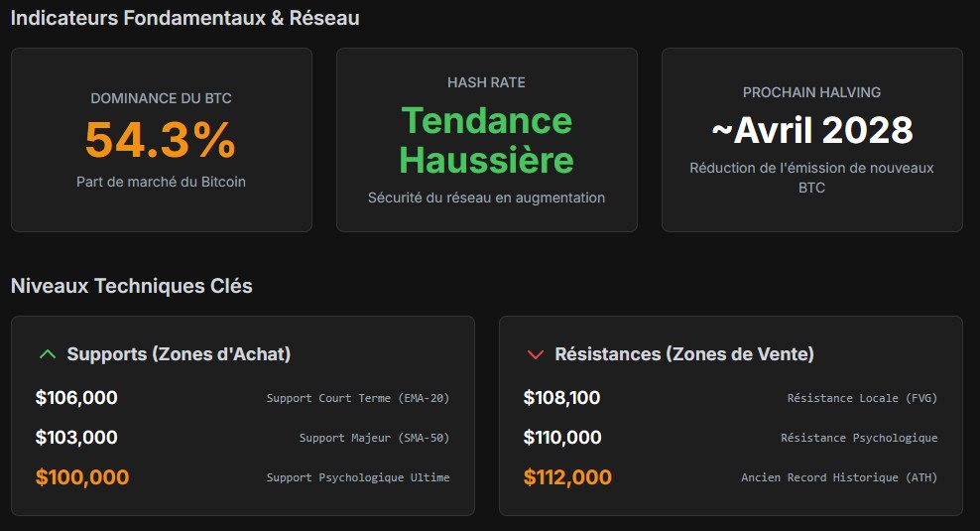Click the green up-chevron Supports icon
The image size is (980, 531).
48,354
